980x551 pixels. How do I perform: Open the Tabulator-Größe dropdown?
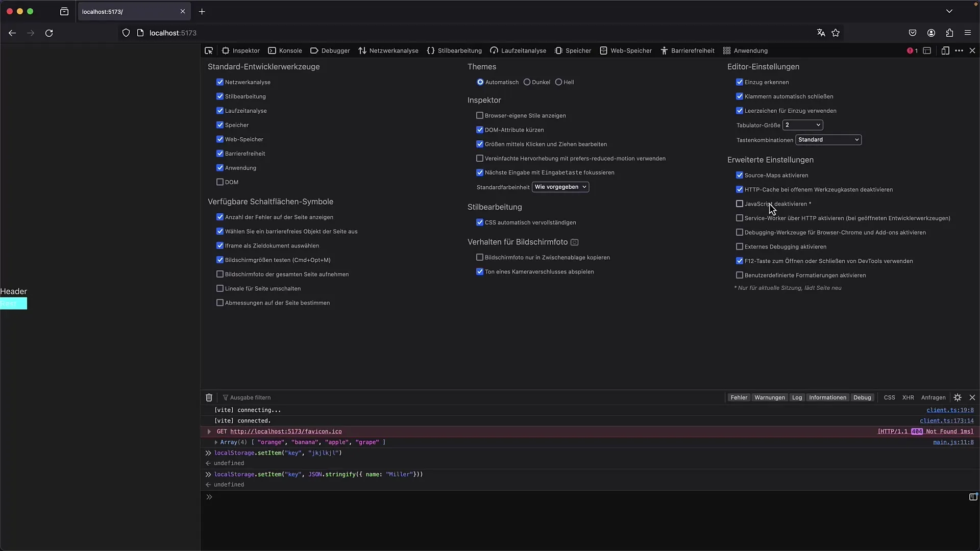[803, 125]
